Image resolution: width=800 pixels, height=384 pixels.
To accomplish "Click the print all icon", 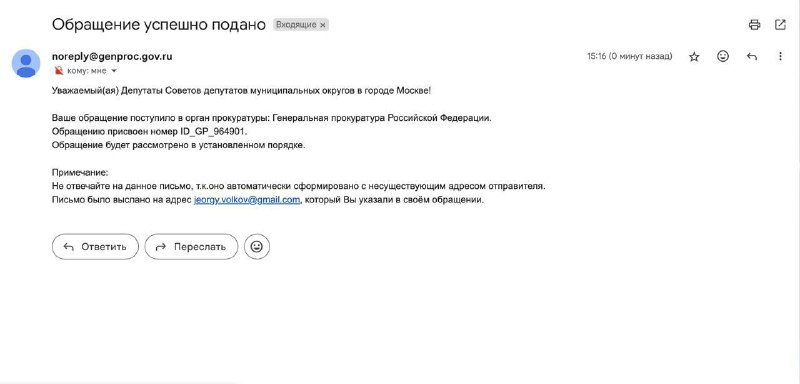I will pyautogui.click(x=754, y=24).
